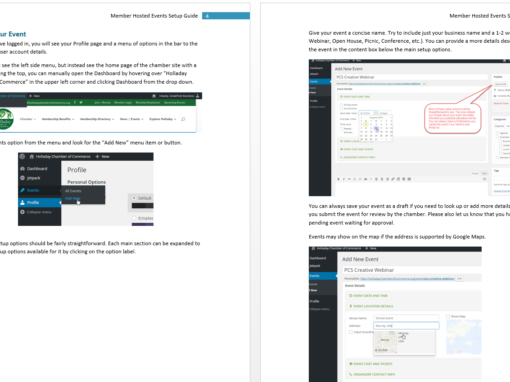
Task: Click the world map preview beside Show Map
Action: (464, 337)
